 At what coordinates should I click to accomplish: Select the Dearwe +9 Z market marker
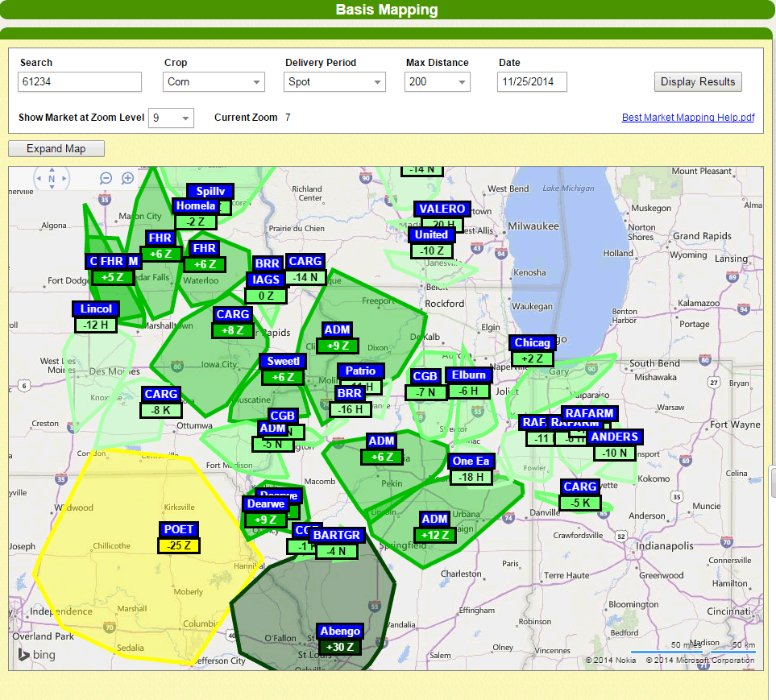tap(266, 512)
